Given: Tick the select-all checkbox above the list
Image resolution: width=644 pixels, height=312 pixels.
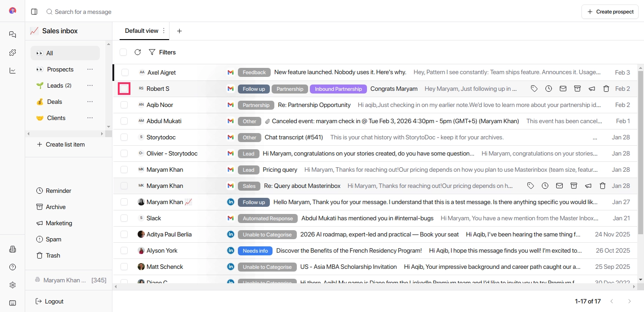Looking at the screenshot, I should point(123,52).
